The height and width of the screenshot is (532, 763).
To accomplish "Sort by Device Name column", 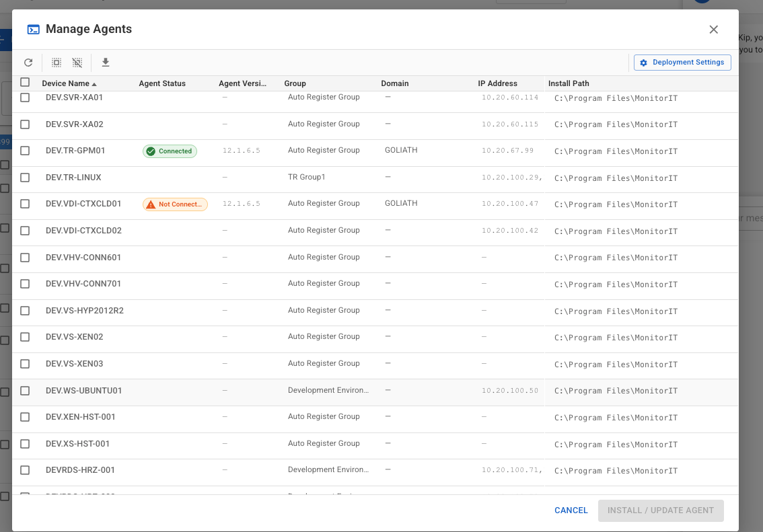I will [65, 83].
